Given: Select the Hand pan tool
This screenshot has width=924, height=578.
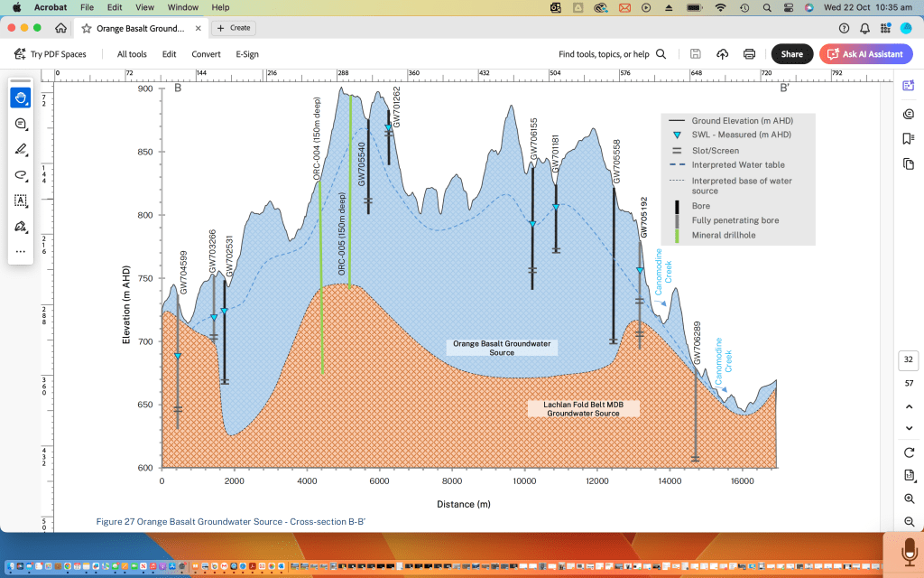Looking at the screenshot, I should click(21, 98).
